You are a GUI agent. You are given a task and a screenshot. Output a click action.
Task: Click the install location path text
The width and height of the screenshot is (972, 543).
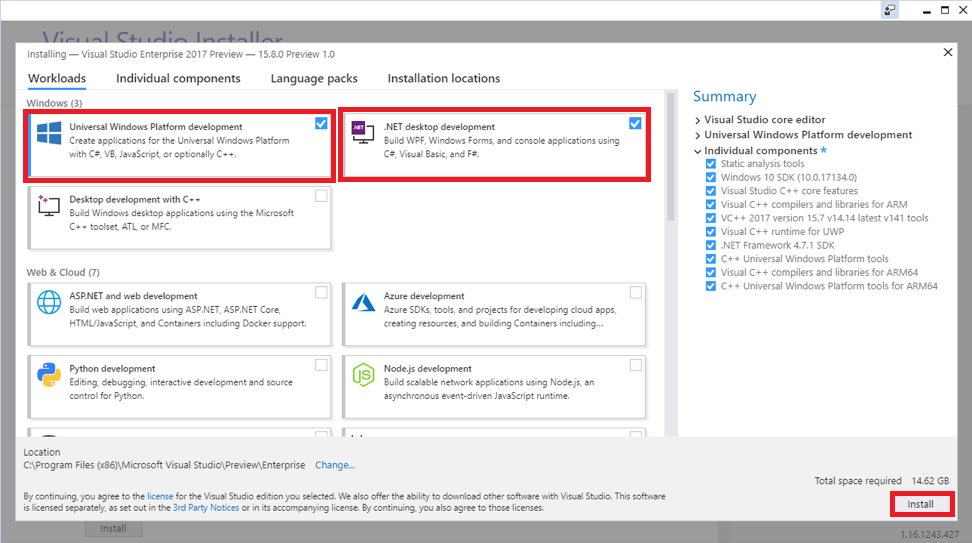(x=164, y=465)
